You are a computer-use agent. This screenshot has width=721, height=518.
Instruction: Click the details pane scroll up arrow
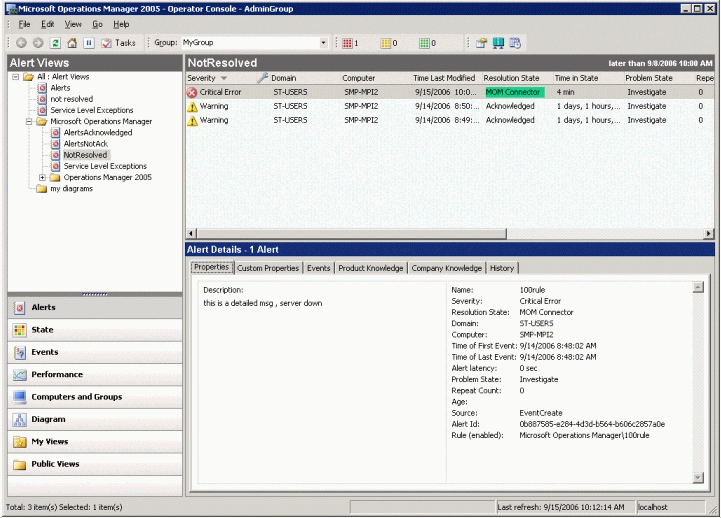pos(698,287)
